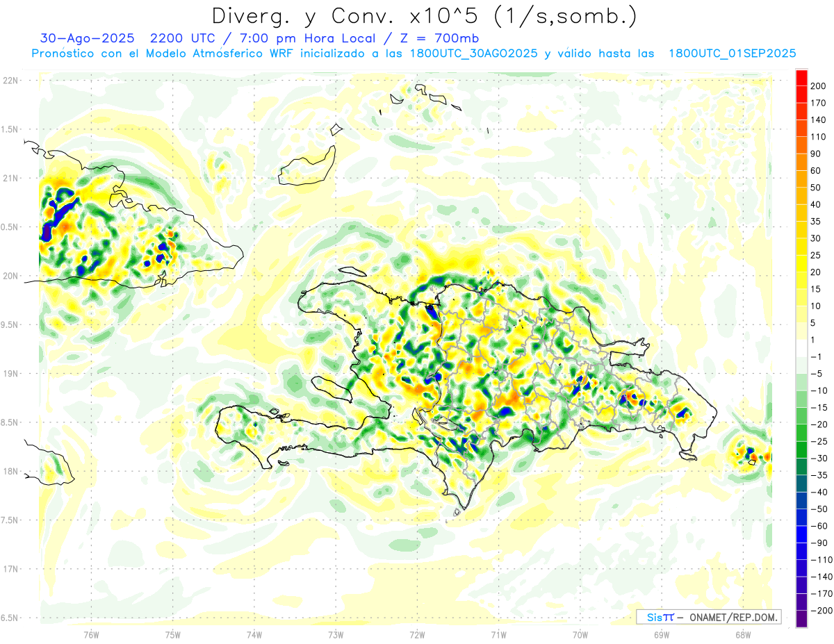Click the color scale value -40

click(x=821, y=492)
